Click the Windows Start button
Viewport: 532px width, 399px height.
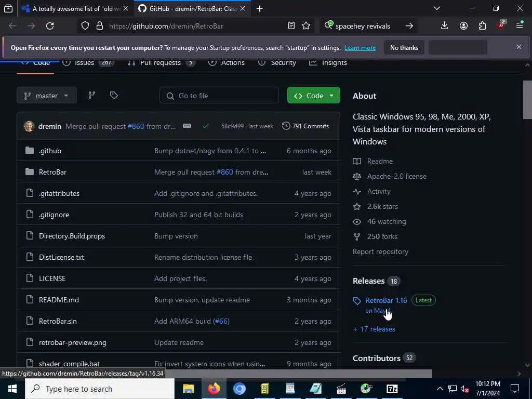pyautogui.click(x=12, y=389)
